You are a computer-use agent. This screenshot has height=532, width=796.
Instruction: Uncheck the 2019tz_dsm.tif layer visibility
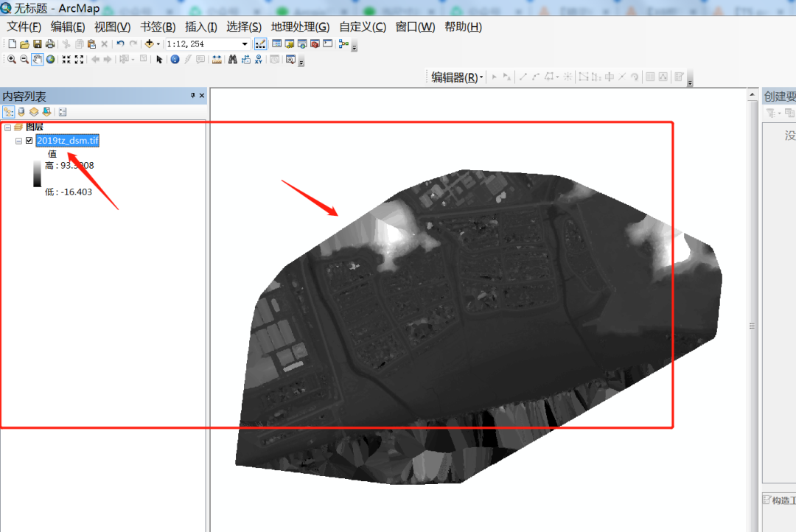coord(29,141)
